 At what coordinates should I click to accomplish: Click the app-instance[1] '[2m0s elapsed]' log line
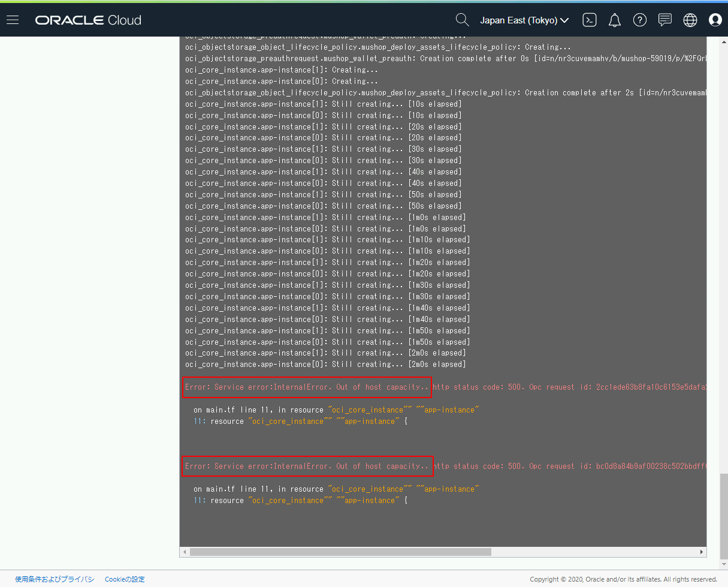click(x=325, y=353)
